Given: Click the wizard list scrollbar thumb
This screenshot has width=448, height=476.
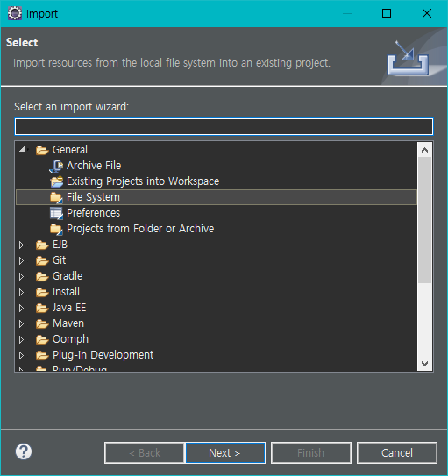Looking at the screenshot, I should pos(425,220).
